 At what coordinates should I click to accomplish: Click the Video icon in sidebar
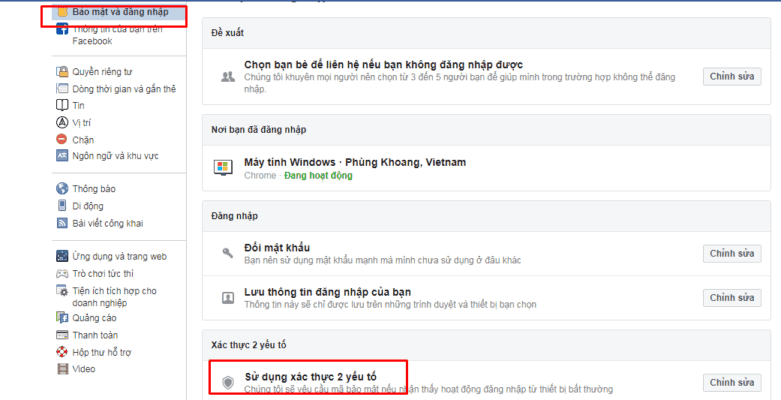click(x=62, y=368)
